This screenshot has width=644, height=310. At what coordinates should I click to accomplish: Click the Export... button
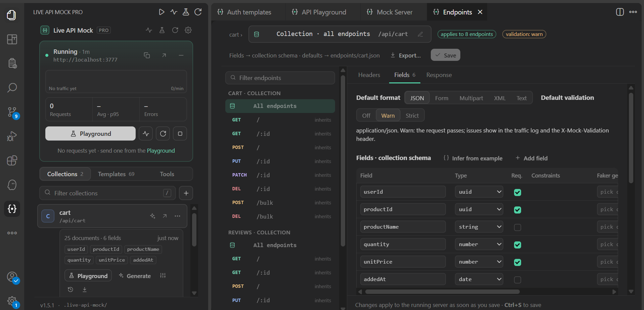point(405,55)
